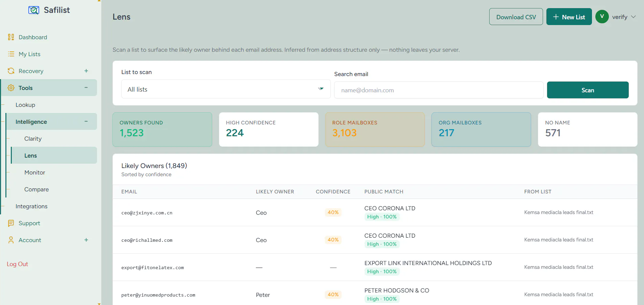
Task: Click the Recovery refresh icon
Action: [x=11, y=71]
